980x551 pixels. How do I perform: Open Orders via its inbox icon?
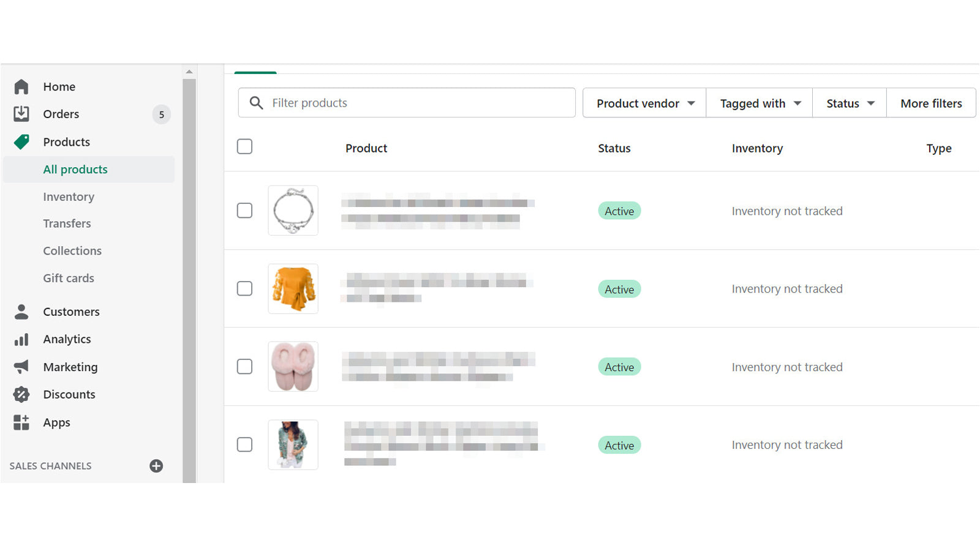coord(21,114)
